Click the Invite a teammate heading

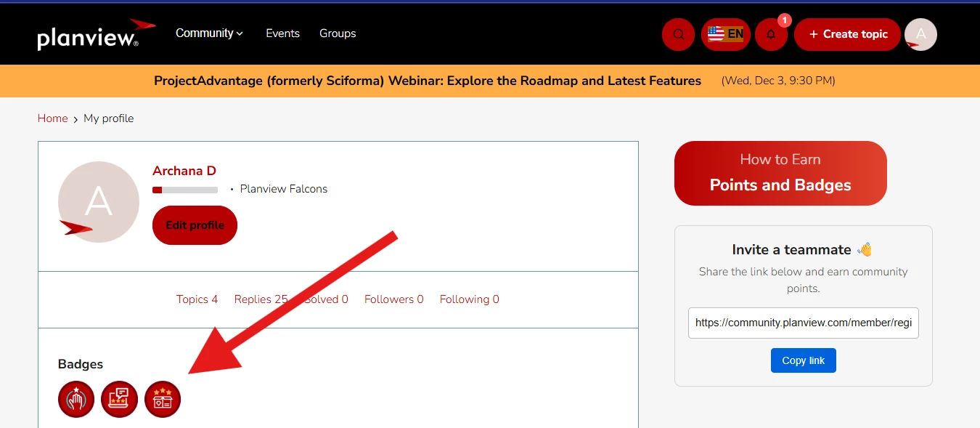point(802,249)
